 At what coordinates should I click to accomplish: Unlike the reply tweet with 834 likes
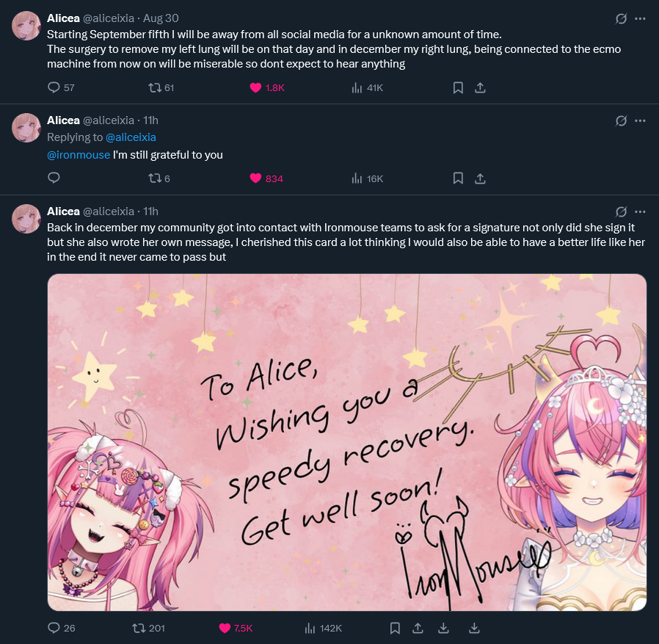point(255,178)
